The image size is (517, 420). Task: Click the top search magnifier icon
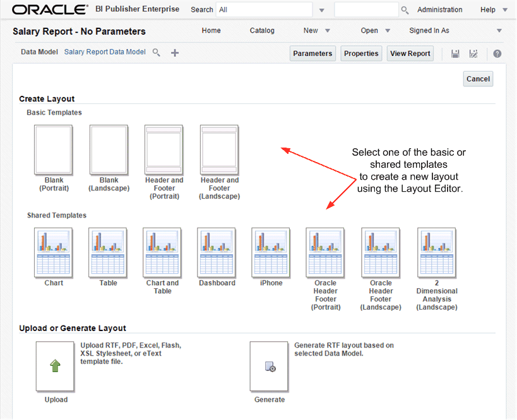click(405, 10)
